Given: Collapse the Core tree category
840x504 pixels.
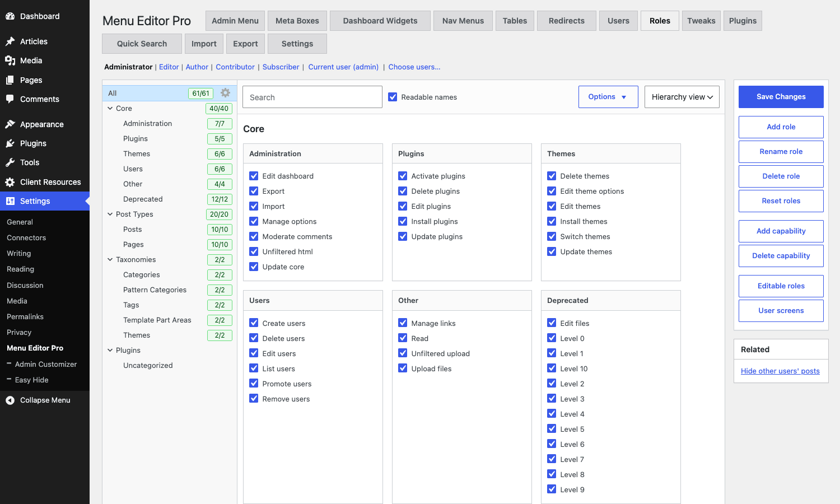Looking at the screenshot, I should click(x=110, y=109).
